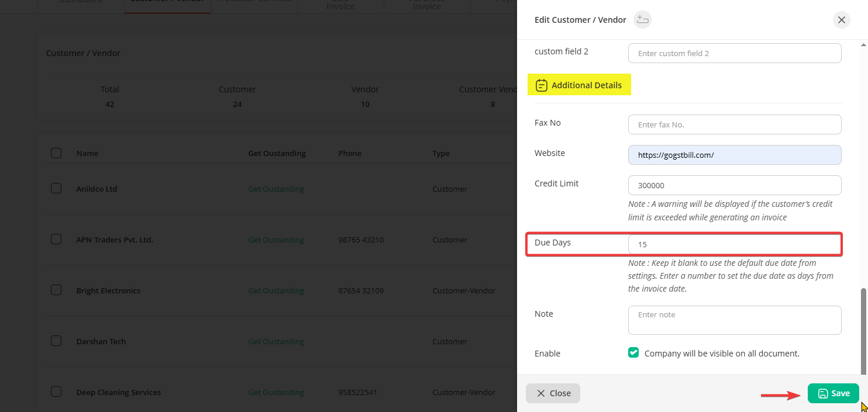Screen dimensions: 868x412
Task: Click the grey Close button at panel bottom
Action: point(553,393)
